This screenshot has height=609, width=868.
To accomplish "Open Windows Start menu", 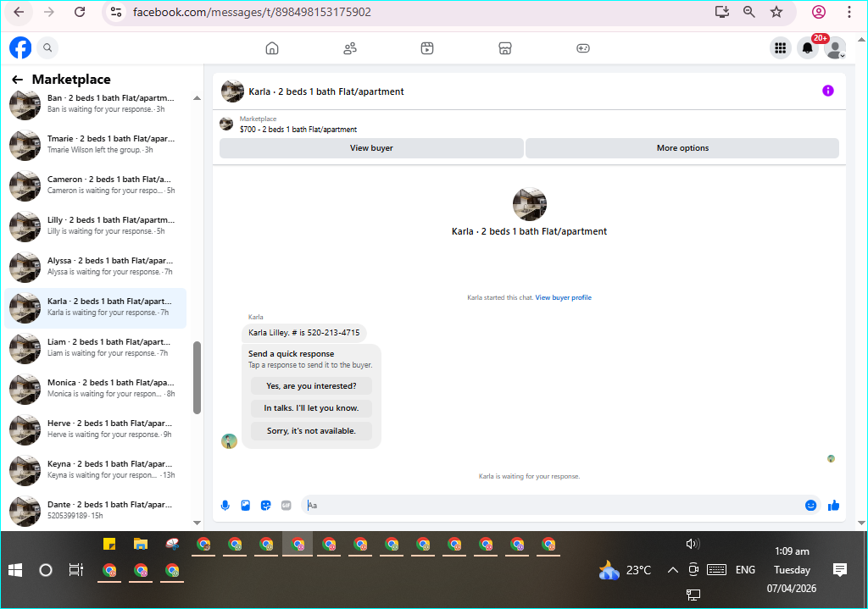I will pyautogui.click(x=15, y=570).
